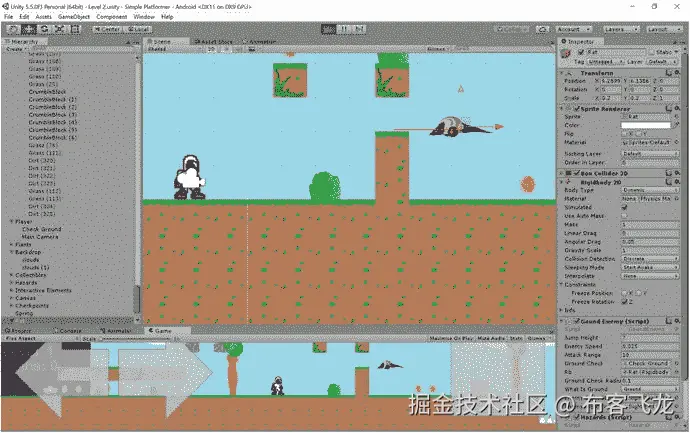Viewport: 690px width, 433px height.
Task: Select the Hand tool in toolbar
Action: [13, 29]
